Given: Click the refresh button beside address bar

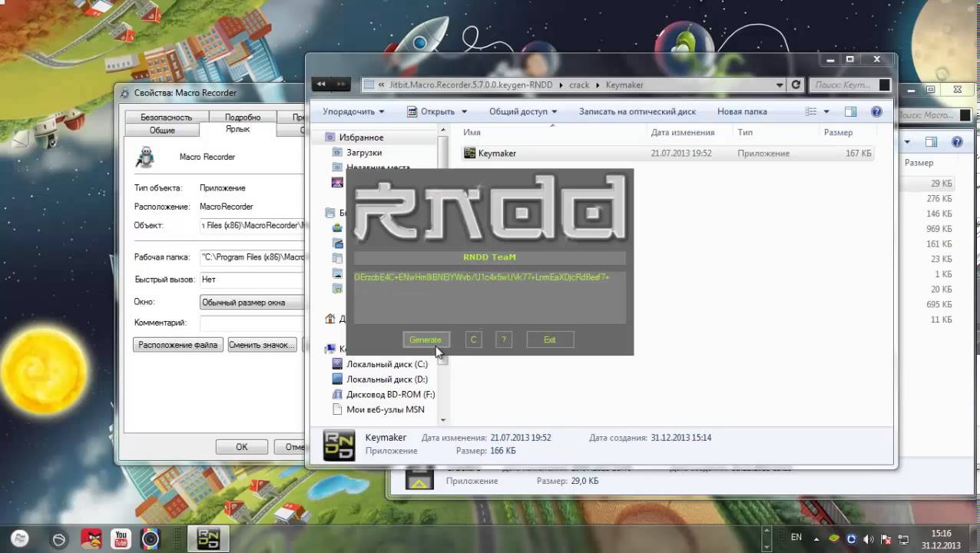Looking at the screenshot, I should tap(796, 84).
